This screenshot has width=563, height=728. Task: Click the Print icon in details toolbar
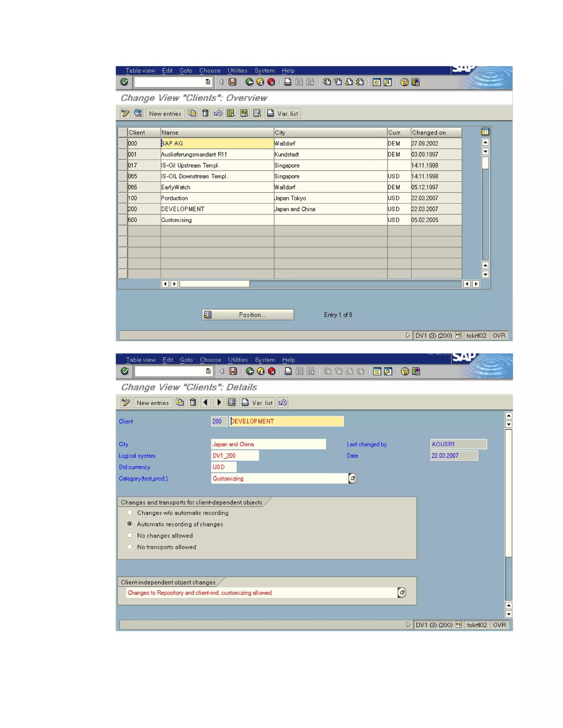click(x=288, y=371)
